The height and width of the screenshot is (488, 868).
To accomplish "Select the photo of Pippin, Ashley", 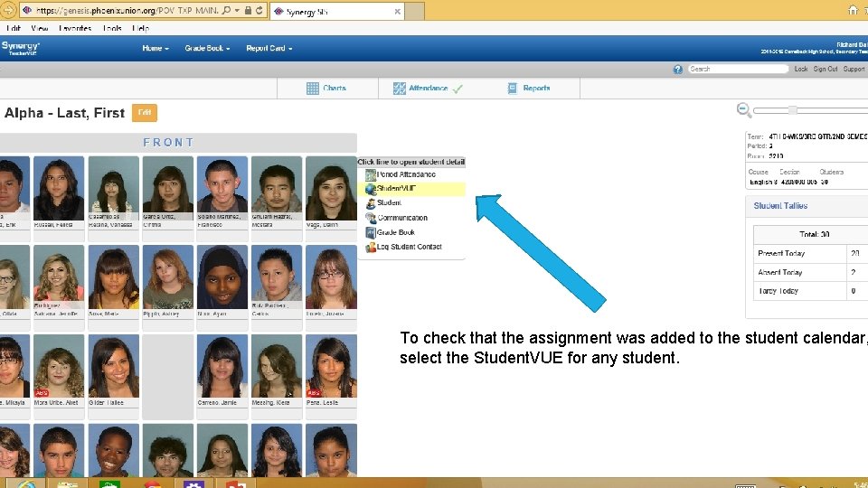I will coord(168,277).
